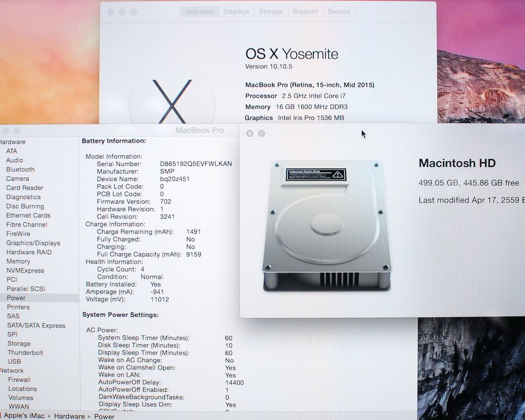This screenshot has height=420, width=525.
Task: Click the MacBook Pro Retina model line
Action: (310, 85)
